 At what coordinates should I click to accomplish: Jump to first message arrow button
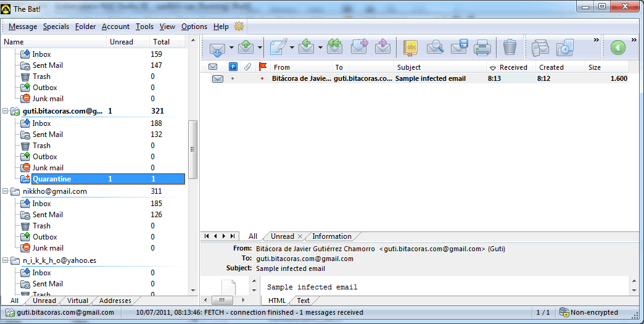(207, 236)
